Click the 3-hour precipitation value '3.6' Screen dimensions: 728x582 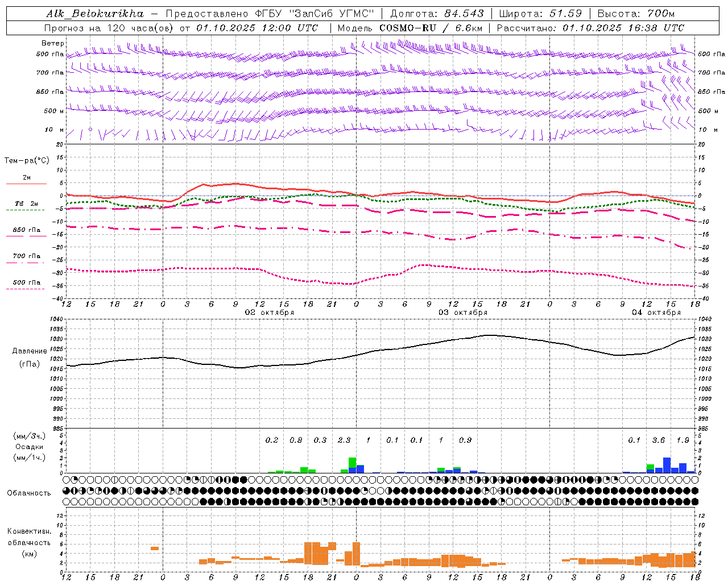click(659, 440)
